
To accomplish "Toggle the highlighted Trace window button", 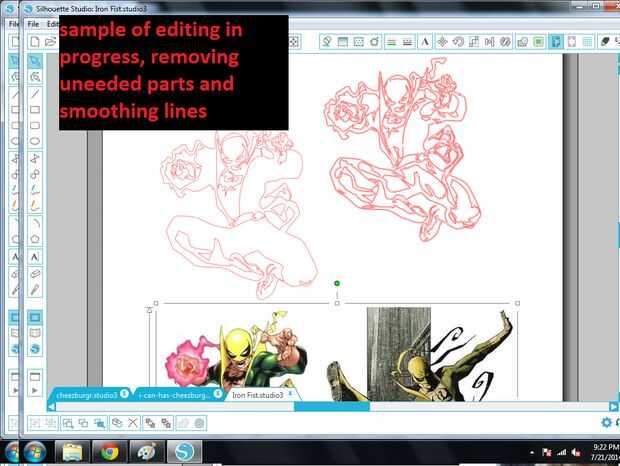I will (x=556, y=42).
